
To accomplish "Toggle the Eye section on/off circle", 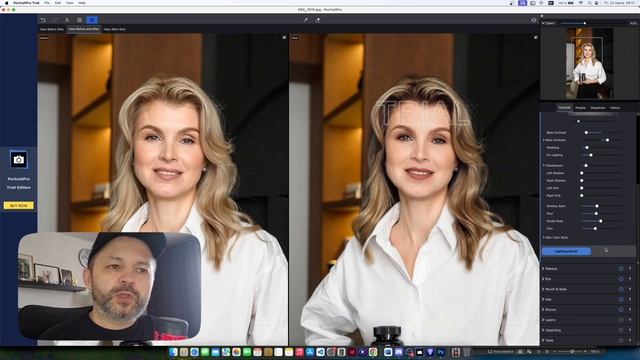I will (621, 279).
